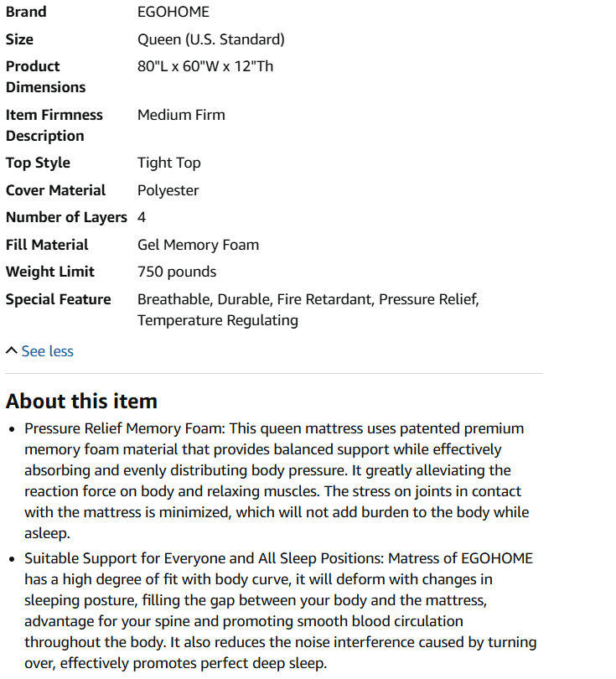
Task: Click the '750 pounds' weight limit value
Action: 177,272
